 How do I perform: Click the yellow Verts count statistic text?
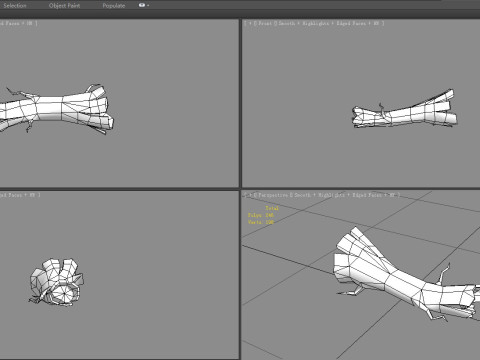click(x=261, y=222)
